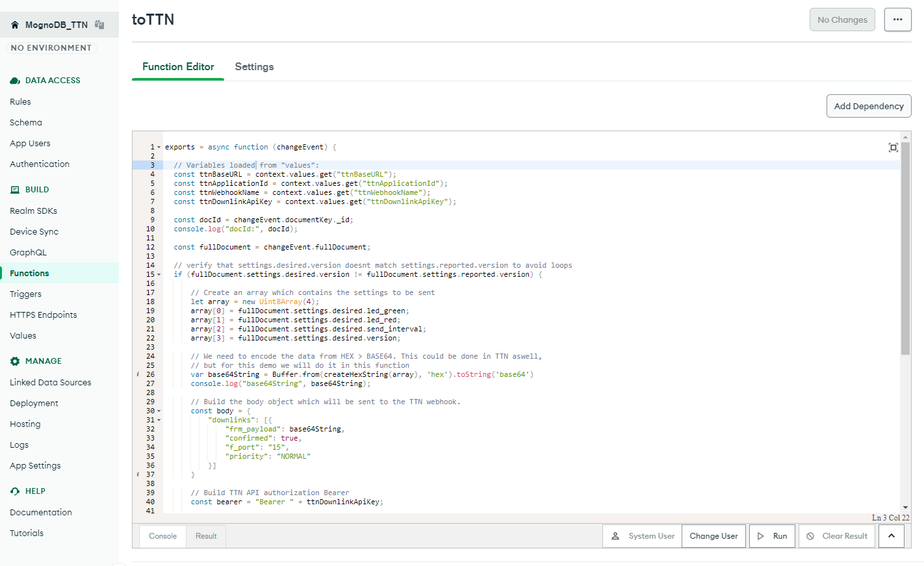
Task: Place cursor on code line 3 comment
Action: tap(246, 166)
